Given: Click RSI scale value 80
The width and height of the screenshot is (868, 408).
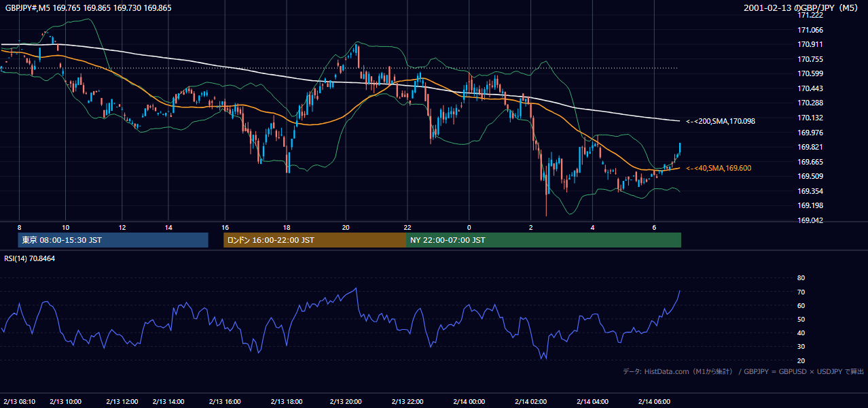Looking at the screenshot, I should click(801, 278).
